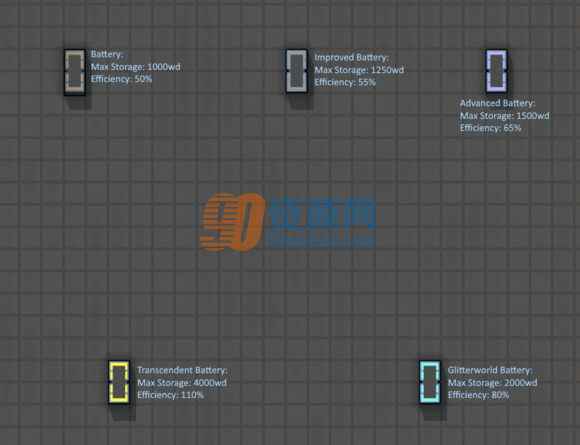
Task: Click the "Efficiency: 80%" text
Action: tap(479, 395)
